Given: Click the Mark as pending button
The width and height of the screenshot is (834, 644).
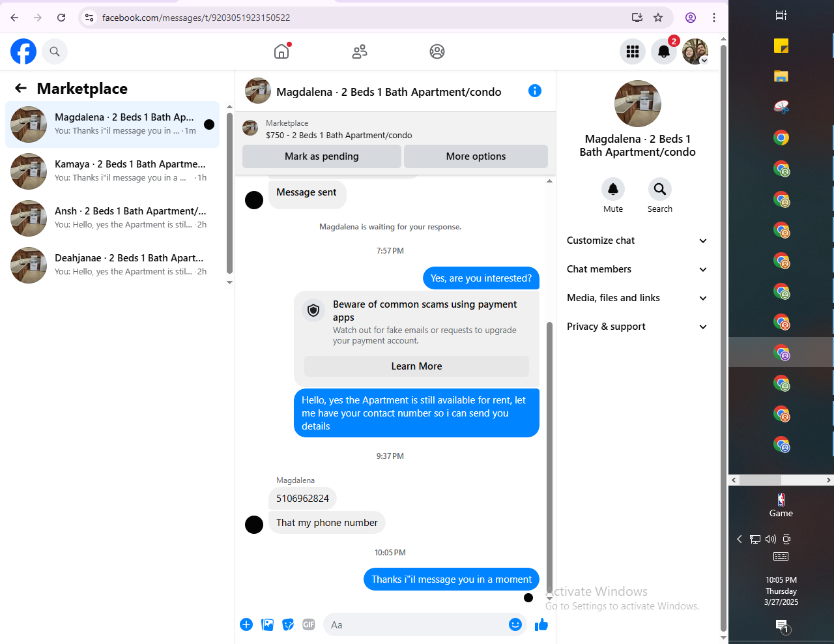Looking at the screenshot, I should coord(322,156).
